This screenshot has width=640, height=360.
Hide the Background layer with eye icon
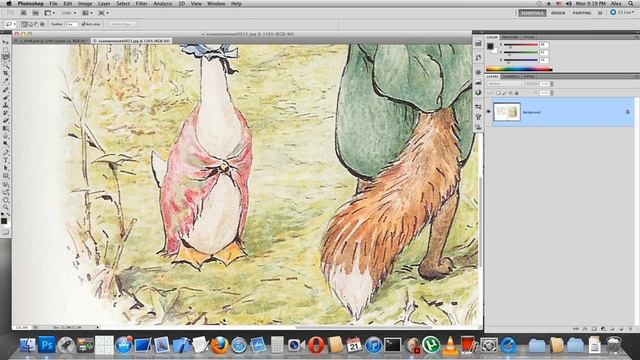[489, 111]
